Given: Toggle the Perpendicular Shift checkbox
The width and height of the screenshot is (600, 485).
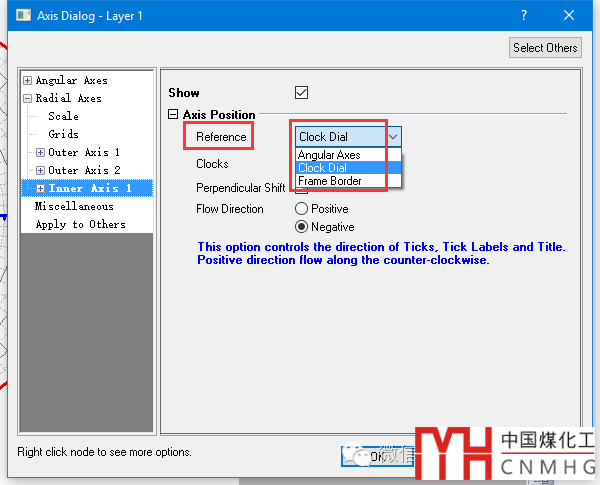Looking at the screenshot, I should 302,189.
